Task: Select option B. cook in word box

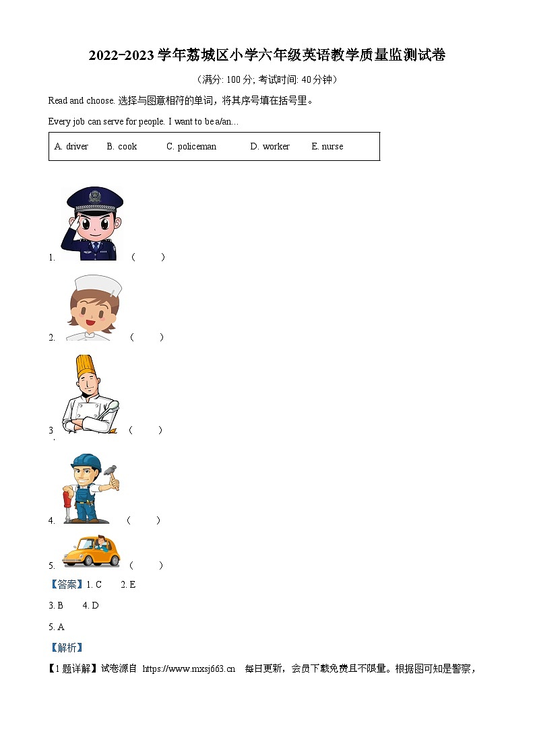Action: [x=121, y=146]
